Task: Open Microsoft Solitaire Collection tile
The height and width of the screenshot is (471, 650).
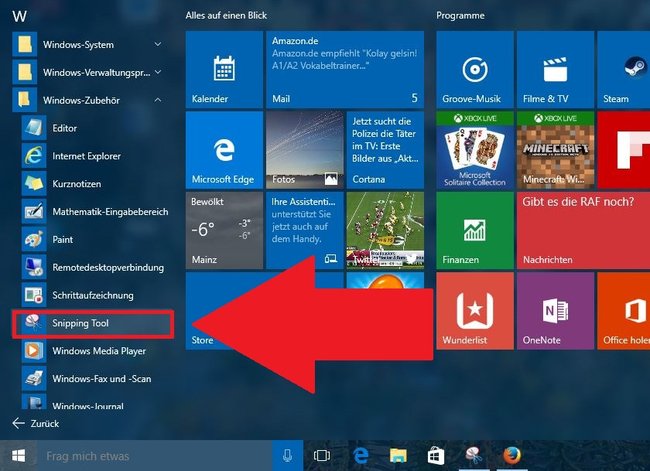Action: pos(475,150)
